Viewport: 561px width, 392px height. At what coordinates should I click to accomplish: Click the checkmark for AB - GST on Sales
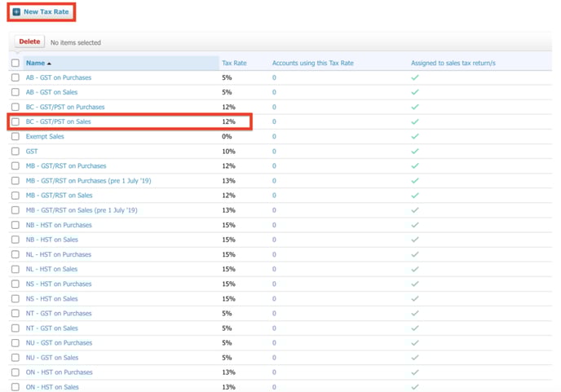[415, 92]
